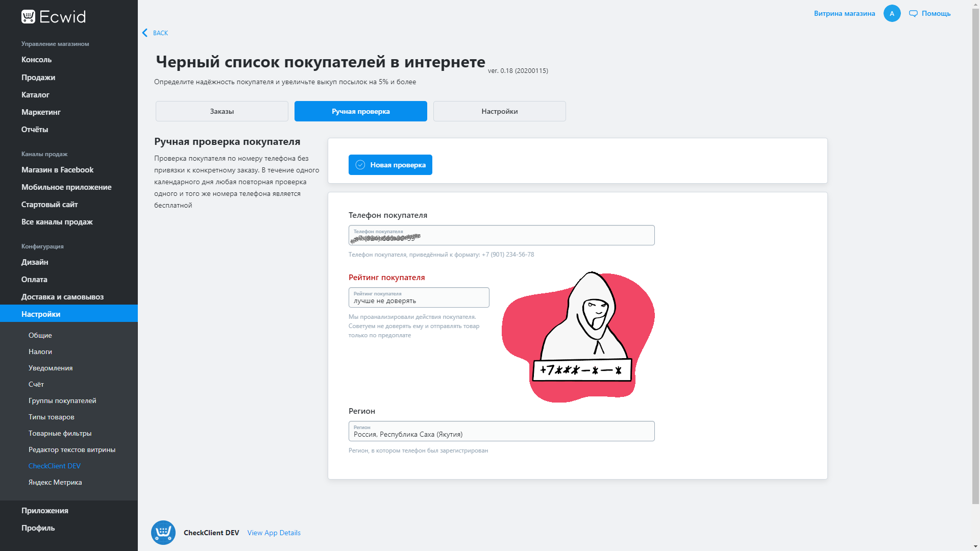The height and width of the screenshot is (551, 980).
Task: Click the Помощь chat bubble icon
Action: pyautogui.click(x=913, y=14)
